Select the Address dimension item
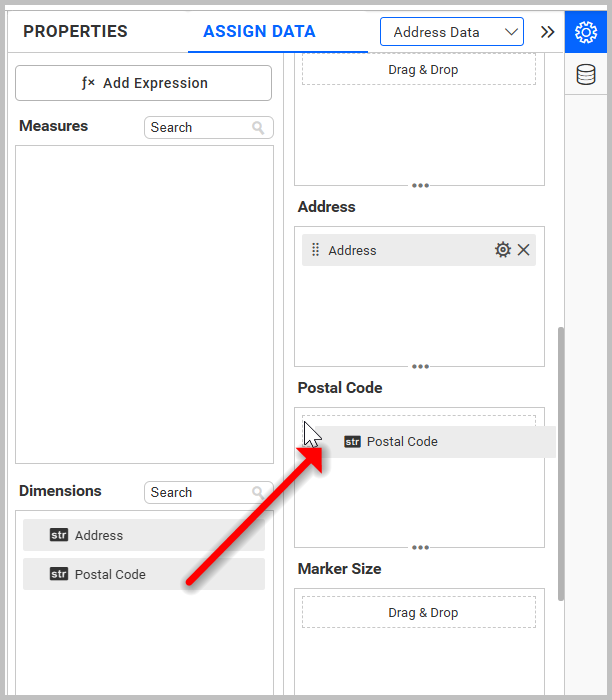612x700 pixels. click(x=144, y=535)
